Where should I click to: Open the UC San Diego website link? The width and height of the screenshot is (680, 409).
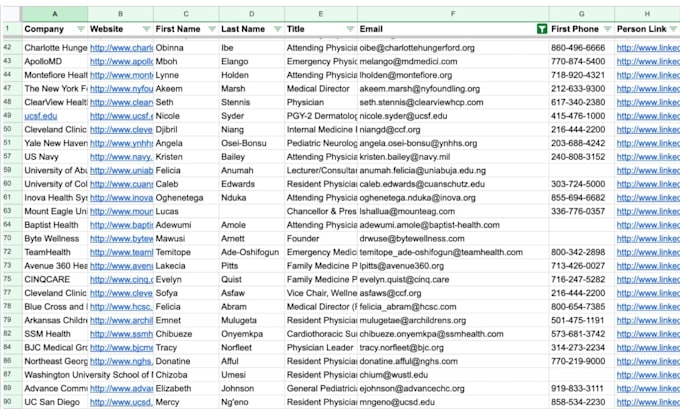(x=121, y=402)
